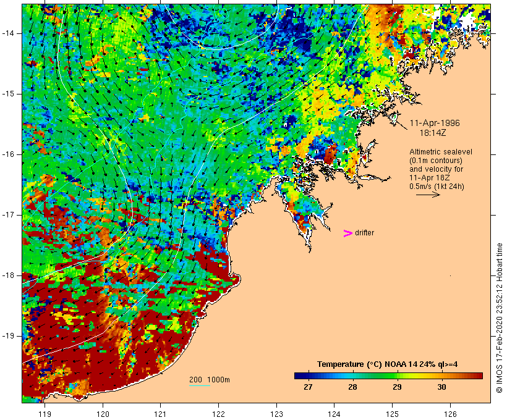Viewport: 507px width, 420px height.
Task: Click the '11-Apr 18Z' legend text
Action: pyautogui.click(x=429, y=178)
